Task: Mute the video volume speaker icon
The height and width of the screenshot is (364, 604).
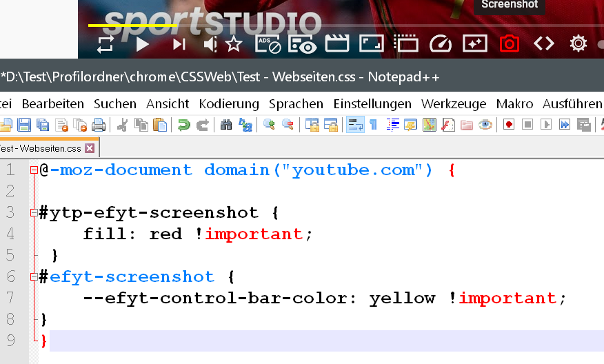Action: pos(210,44)
